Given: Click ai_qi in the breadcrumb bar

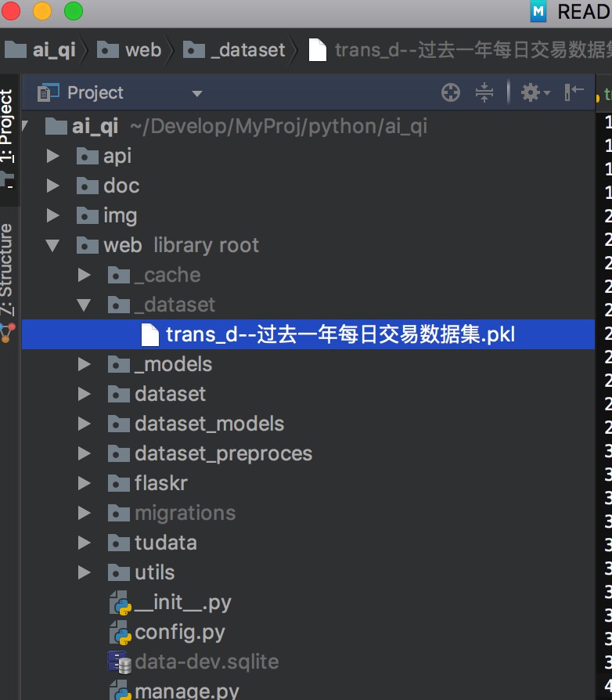Looking at the screenshot, I should click(x=41, y=50).
